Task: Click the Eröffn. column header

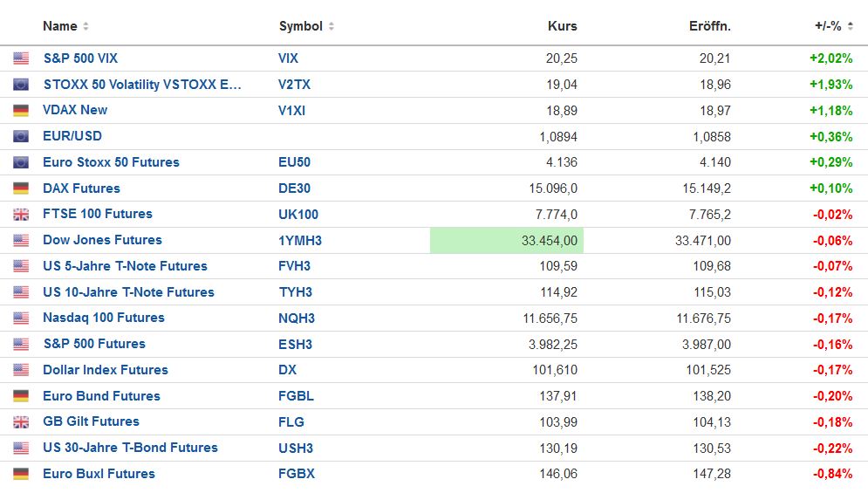Action: click(x=709, y=26)
